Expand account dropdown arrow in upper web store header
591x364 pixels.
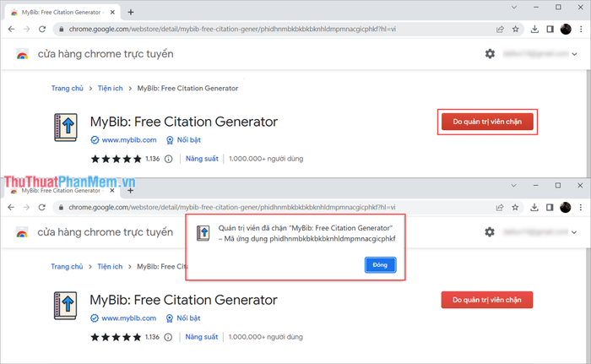click(574, 54)
